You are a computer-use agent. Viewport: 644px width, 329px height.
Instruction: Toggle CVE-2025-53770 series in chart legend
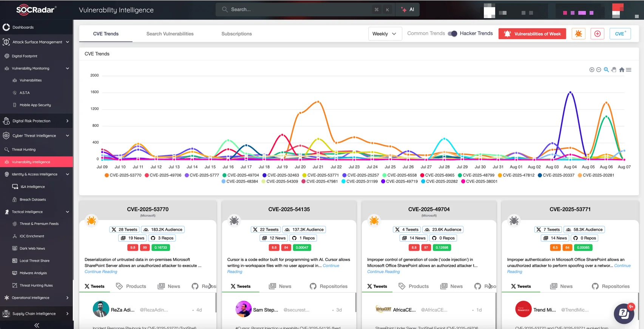123,175
